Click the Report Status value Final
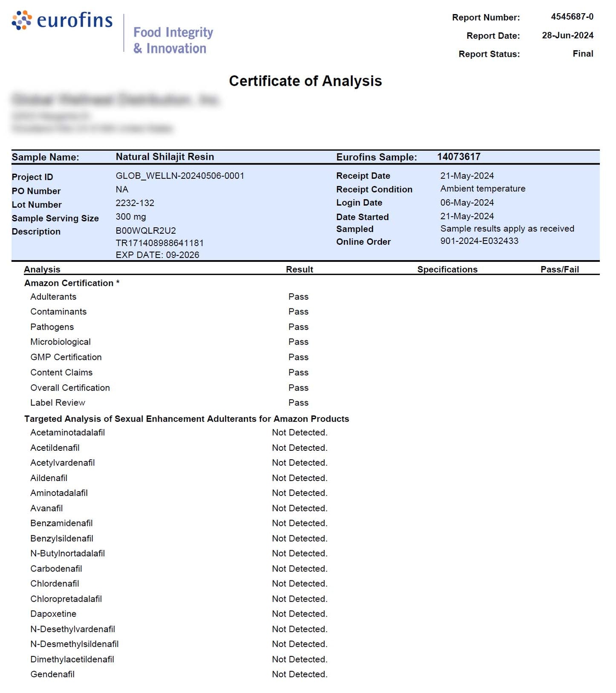The height and width of the screenshot is (693, 616). point(583,54)
